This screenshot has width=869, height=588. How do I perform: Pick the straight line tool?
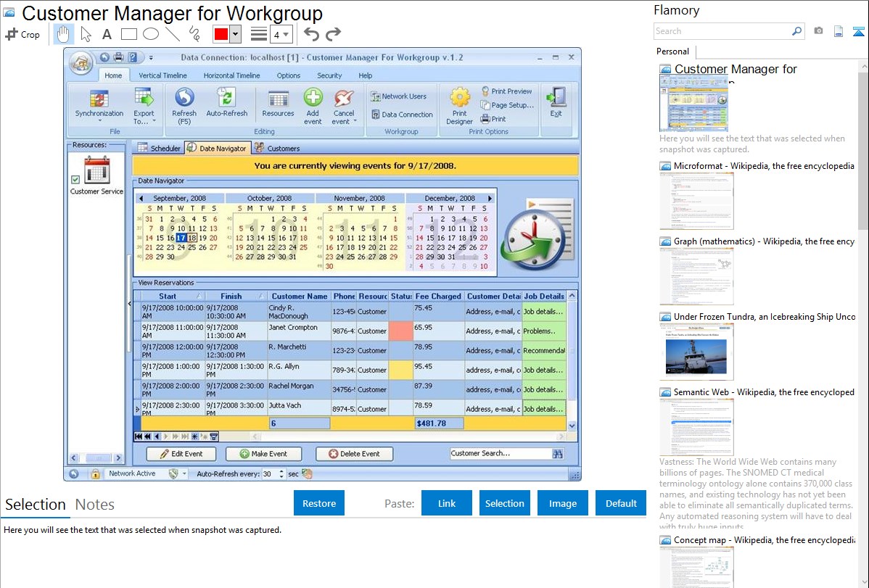[x=173, y=34]
